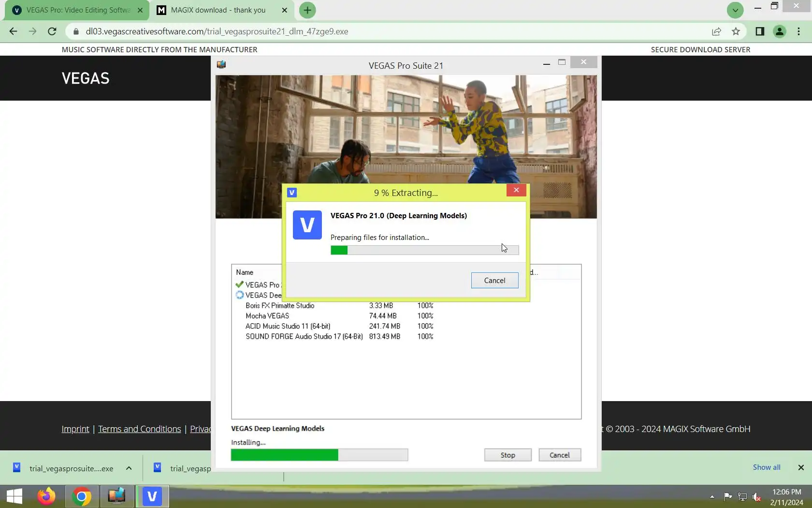Go forward in browser
Screen dimensions: 812x508
(32, 31)
